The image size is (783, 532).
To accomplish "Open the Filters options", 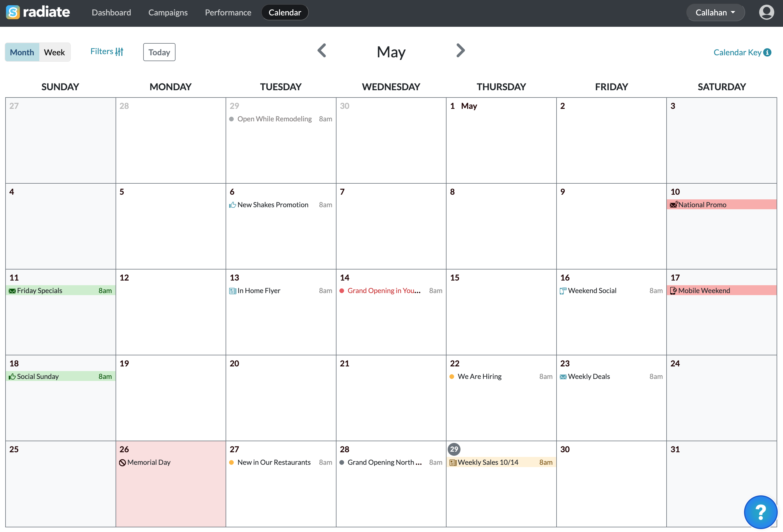I will [x=107, y=52].
